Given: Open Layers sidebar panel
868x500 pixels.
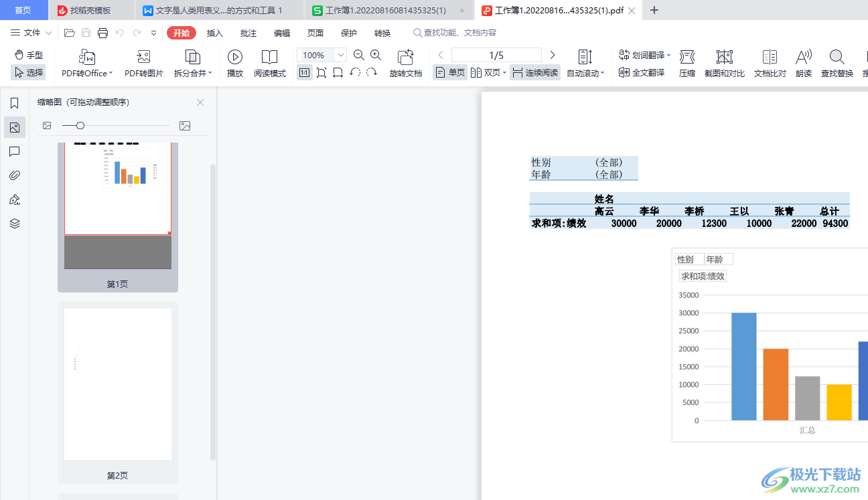Looking at the screenshot, I should [x=15, y=224].
